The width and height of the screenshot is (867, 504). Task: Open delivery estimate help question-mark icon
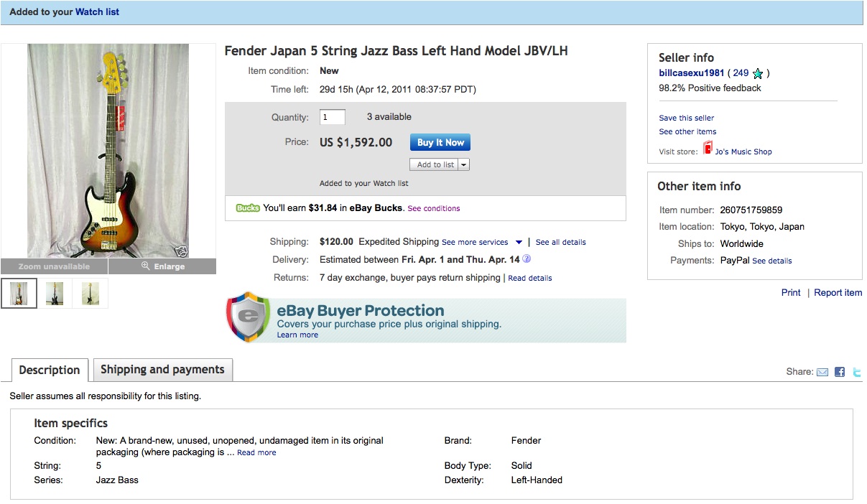pos(527,259)
